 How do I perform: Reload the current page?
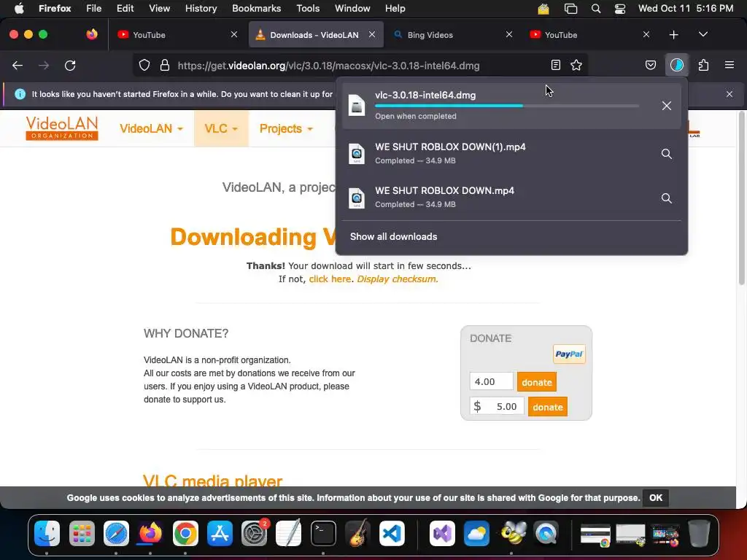70,65
